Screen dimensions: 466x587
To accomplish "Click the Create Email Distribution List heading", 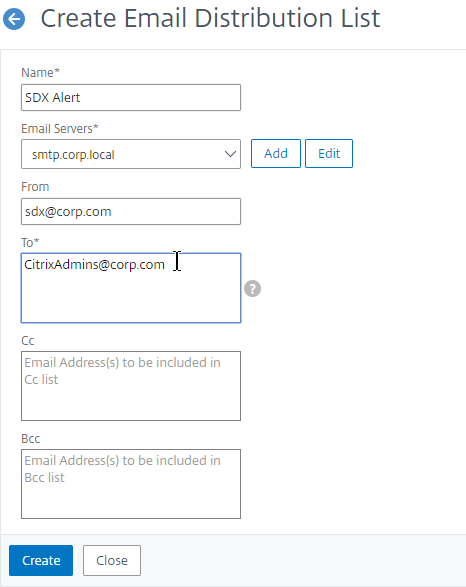I will click(x=210, y=18).
